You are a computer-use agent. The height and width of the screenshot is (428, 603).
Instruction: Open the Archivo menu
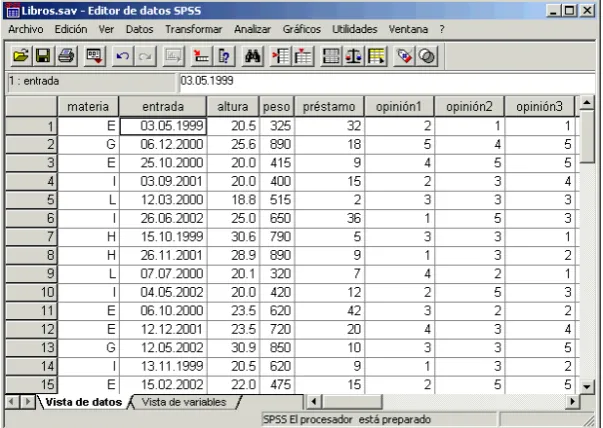click(26, 29)
